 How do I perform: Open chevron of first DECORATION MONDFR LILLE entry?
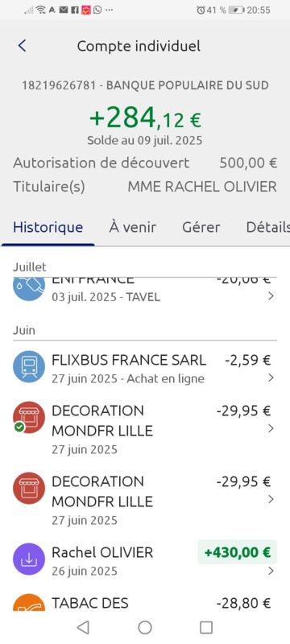(x=271, y=428)
